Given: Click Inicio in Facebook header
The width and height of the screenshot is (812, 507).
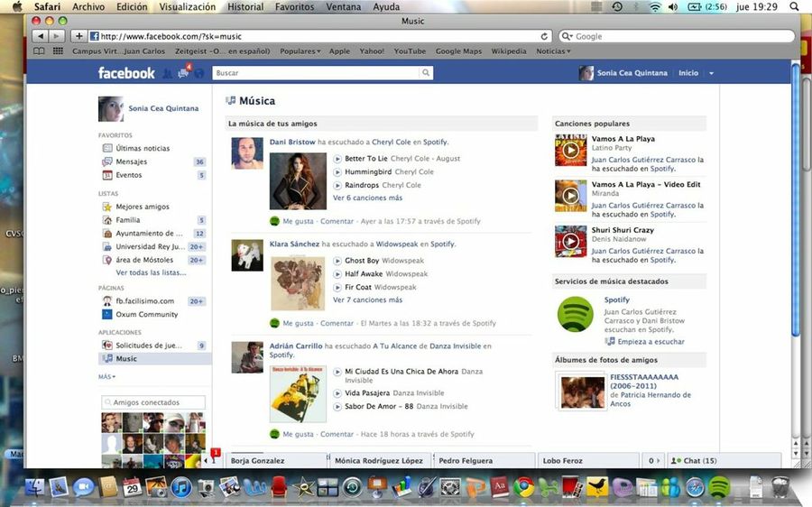Looking at the screenshot, I should click(688, 73).
